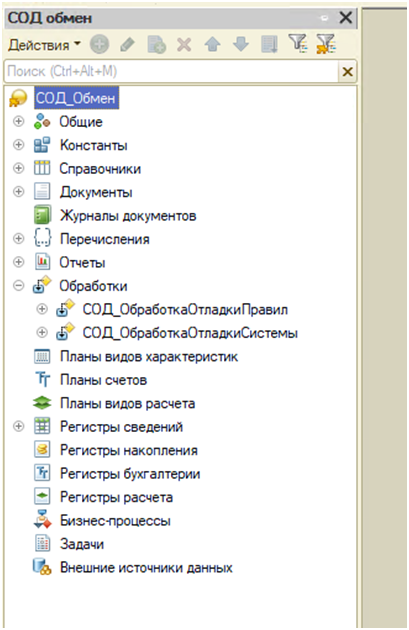Open the Действия dropdown menu
Screen dimensions: 409x630
(x=44, y=45)
